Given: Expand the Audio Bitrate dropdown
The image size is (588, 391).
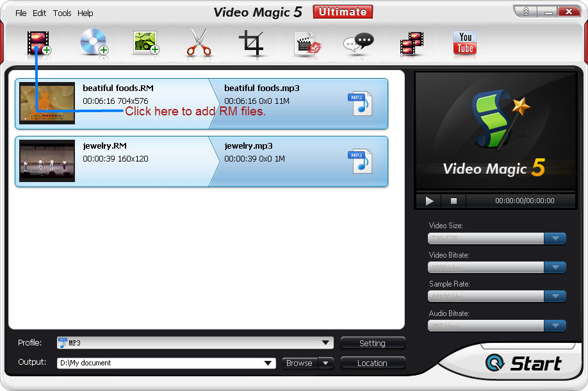Looking at the screenshot, I should (x=555, y=326).
